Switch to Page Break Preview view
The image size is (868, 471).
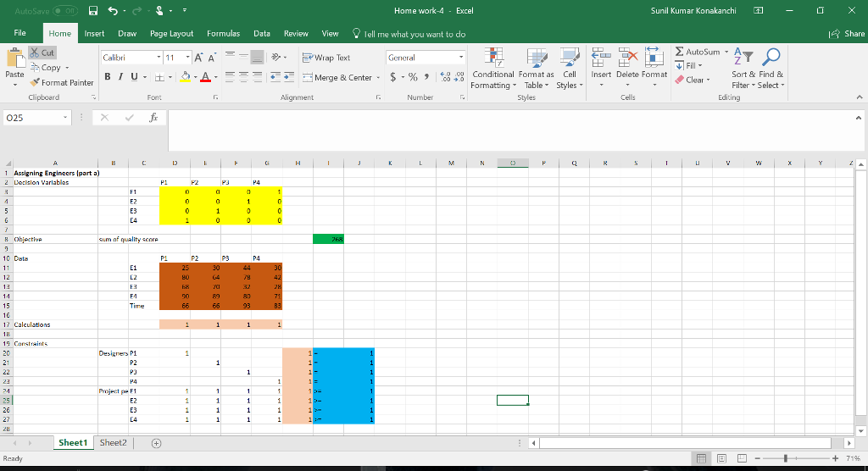[x=743, y=458]
